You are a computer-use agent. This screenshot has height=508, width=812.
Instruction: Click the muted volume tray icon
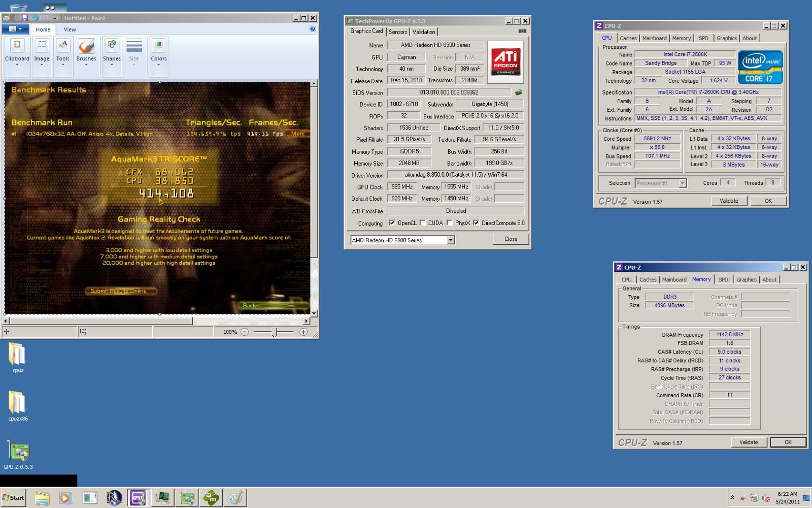(766, 498)
